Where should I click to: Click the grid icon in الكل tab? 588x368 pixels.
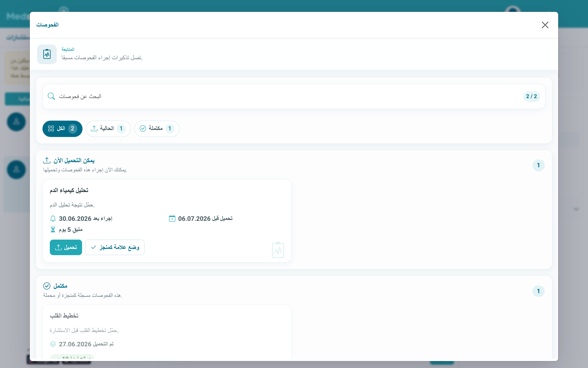click(x=51, y=129)
